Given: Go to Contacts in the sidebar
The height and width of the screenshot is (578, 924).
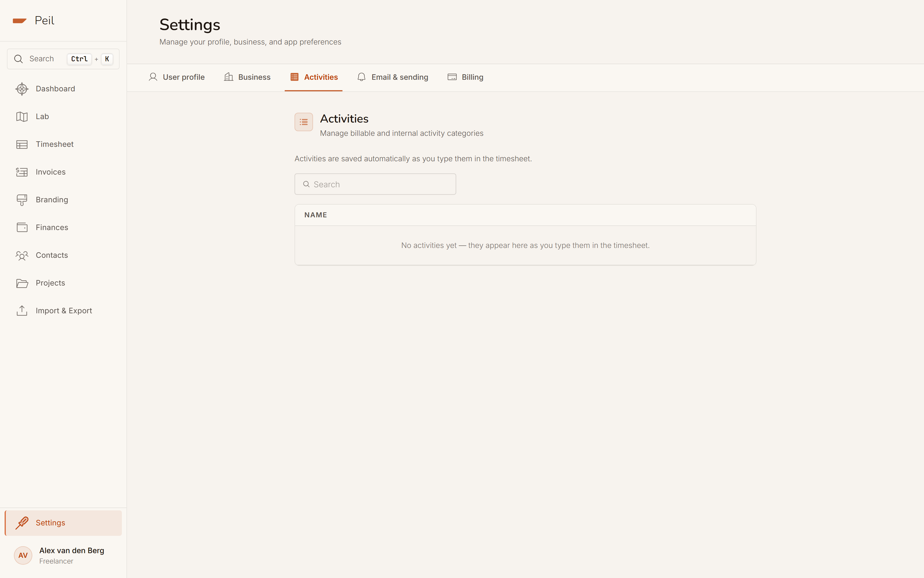Looking at the screenshot, I should tap(64, 255).
